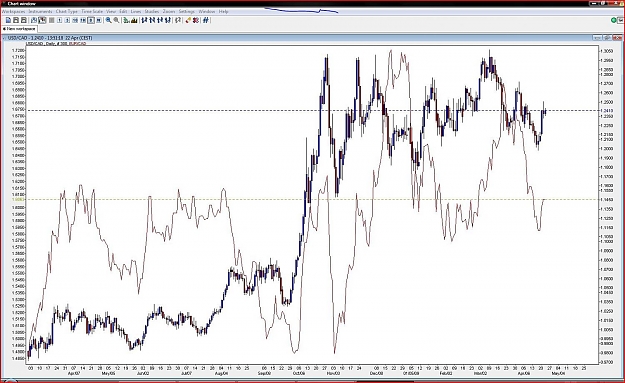The height and width of the screenshot is (383, 625).
Task: Switch to the New workspace tab
Action: click(x=19, y=29)
